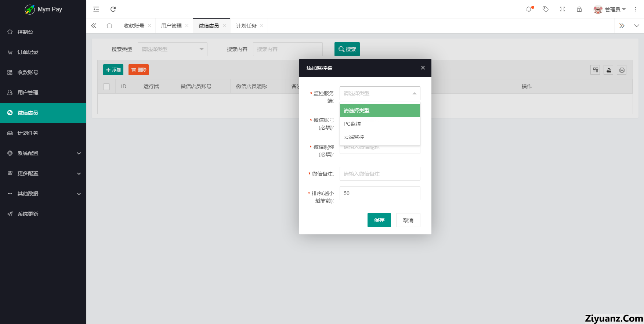Go to home tab icon
This screenshot has height=324, width=644.
(109, 26)
